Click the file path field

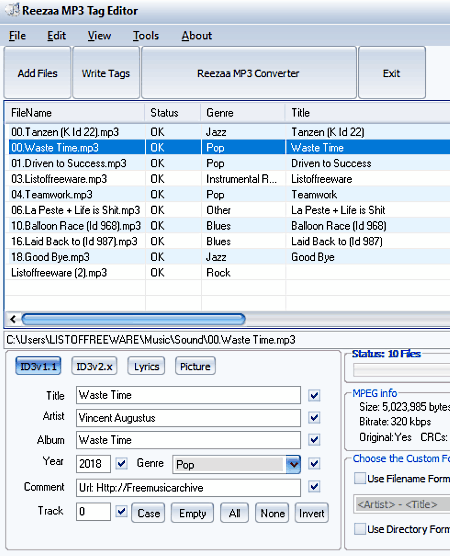pos(227,340)
